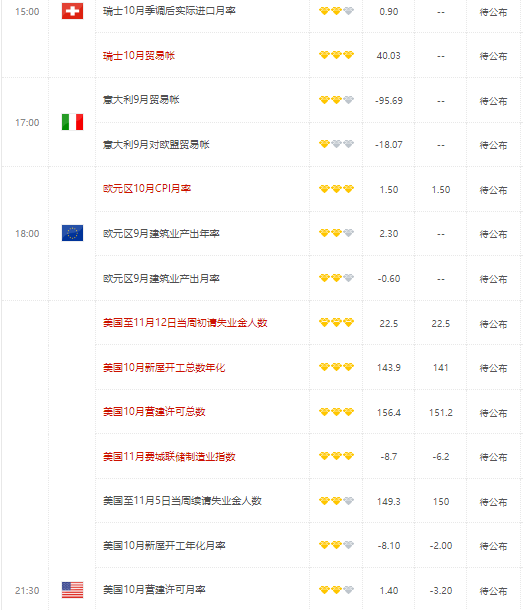The image size is (523, 610).
Task: Click previous value 149.3
Action: (x=388, y=501)
